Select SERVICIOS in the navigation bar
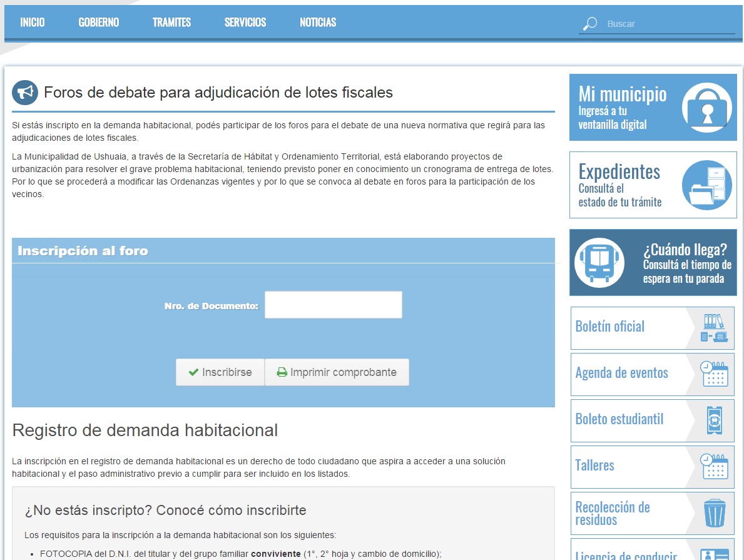 [245, 23]
